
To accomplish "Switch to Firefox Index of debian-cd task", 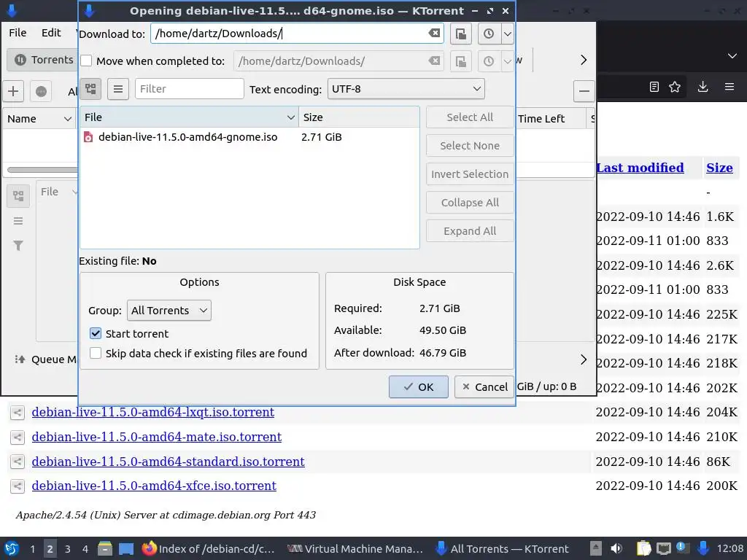I will 208,548.
